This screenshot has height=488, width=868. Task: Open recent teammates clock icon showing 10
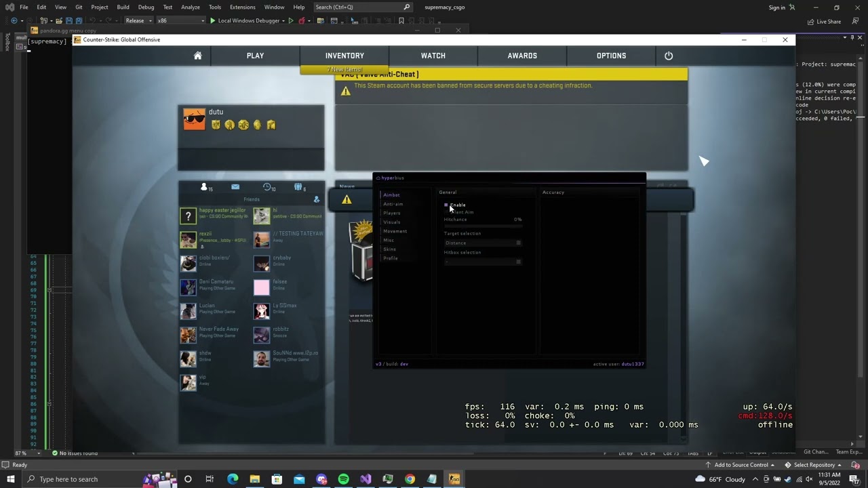pyautogui.click(x=269, y=187)
